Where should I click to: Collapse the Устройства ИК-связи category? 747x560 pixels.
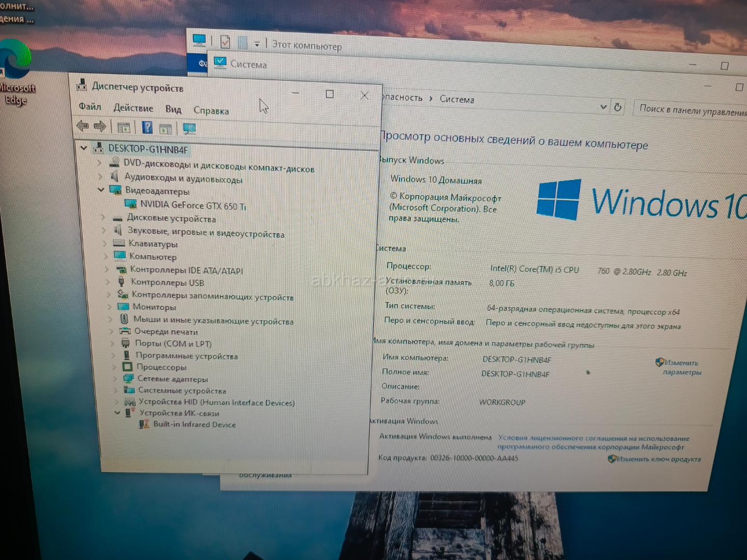[x=118, y=413]
